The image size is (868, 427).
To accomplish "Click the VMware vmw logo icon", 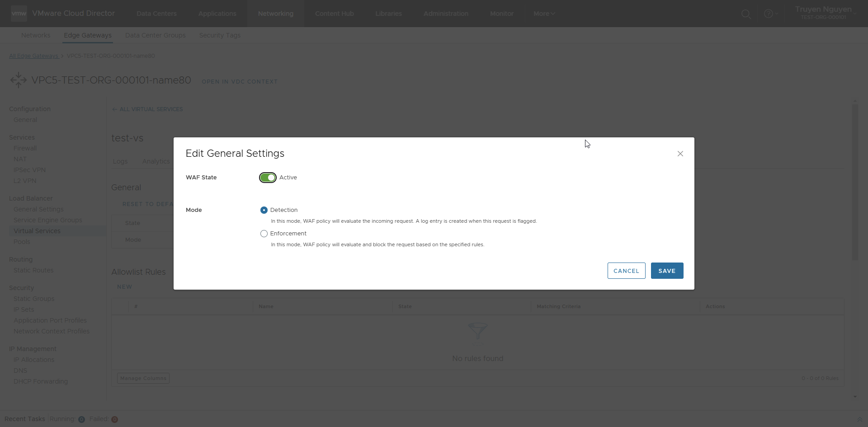I will click(x=19, y=14).
